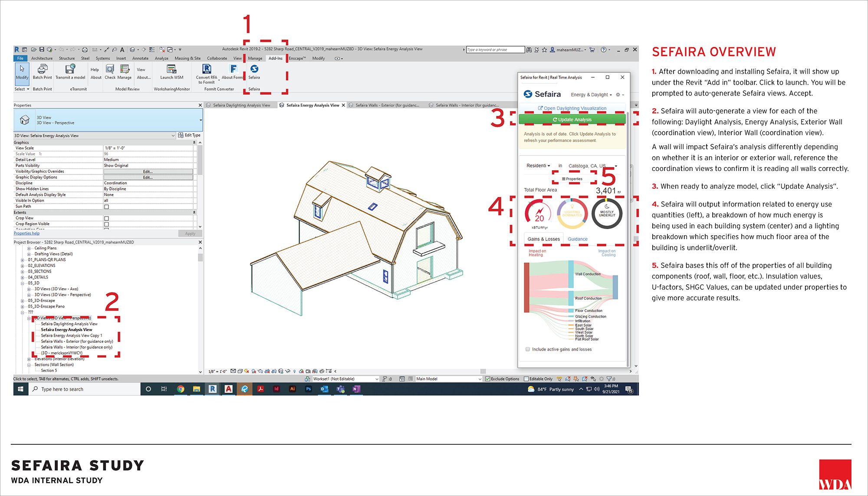Open the 3D View type selector dropdown
Image resolution: width=868 pixels, height=496 pixels.
point(108,120)
